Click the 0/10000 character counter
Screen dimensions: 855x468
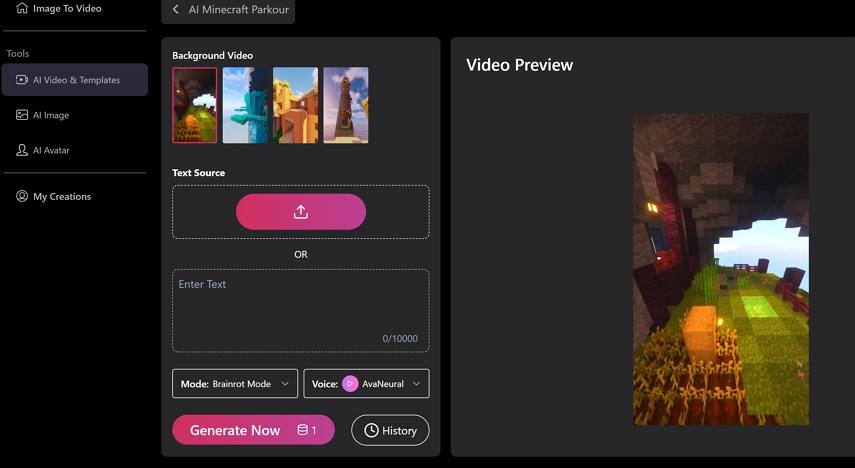pos(400,339)
